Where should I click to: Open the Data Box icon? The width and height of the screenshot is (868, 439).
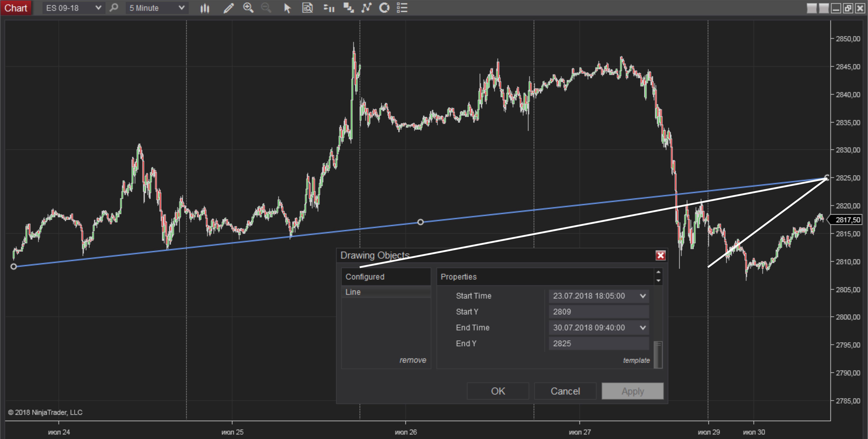pos(307,8)
